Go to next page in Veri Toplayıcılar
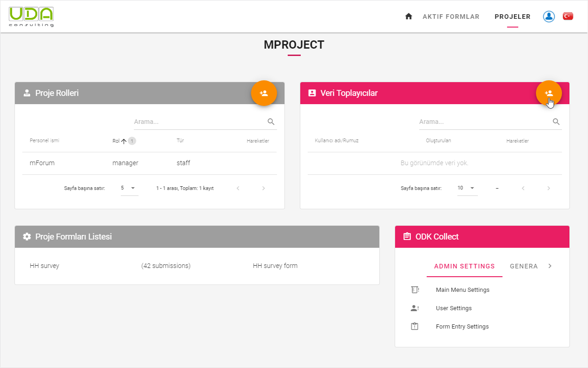588x368 pixels. (x=549, y=188)
